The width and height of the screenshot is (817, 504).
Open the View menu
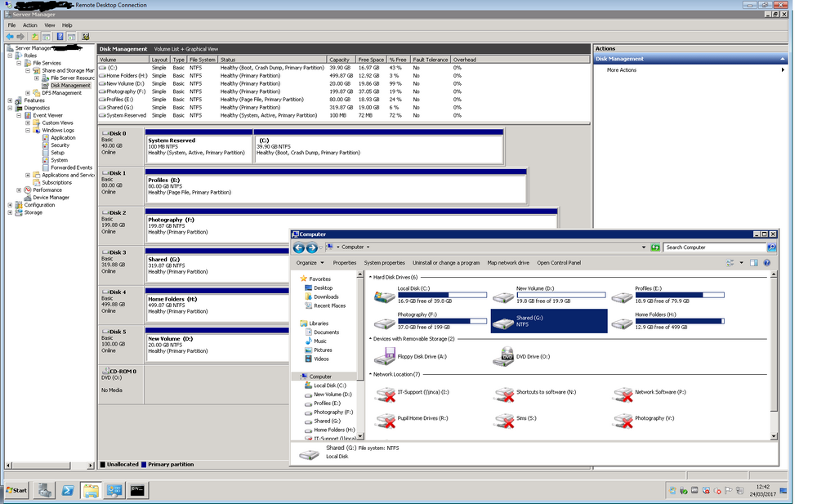click(50, 25)
